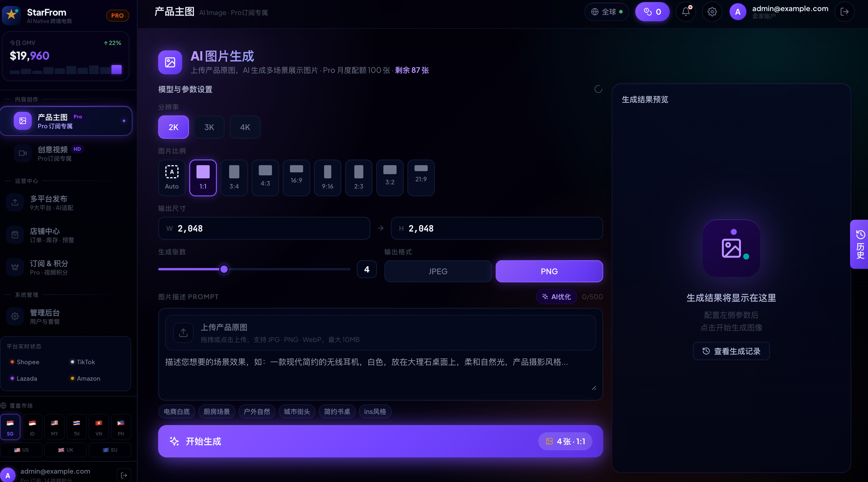Select the PH market flag
The width and height of the screenshot is (868, 482).
[x=121, y=427]
